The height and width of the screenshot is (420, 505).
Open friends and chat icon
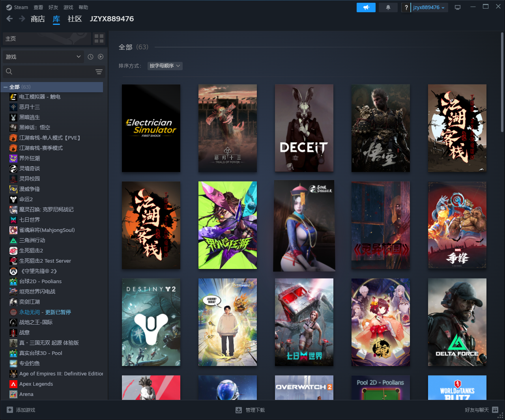495,410
